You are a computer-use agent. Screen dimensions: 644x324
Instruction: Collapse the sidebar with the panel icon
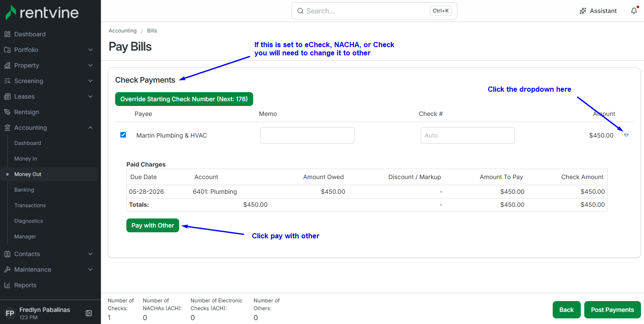click(89, 313)
